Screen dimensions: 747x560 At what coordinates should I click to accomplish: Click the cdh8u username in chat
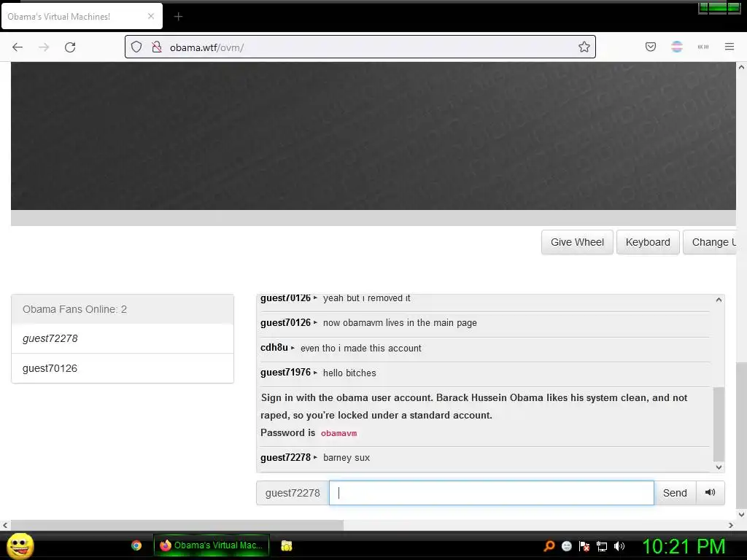click(274, 348)
